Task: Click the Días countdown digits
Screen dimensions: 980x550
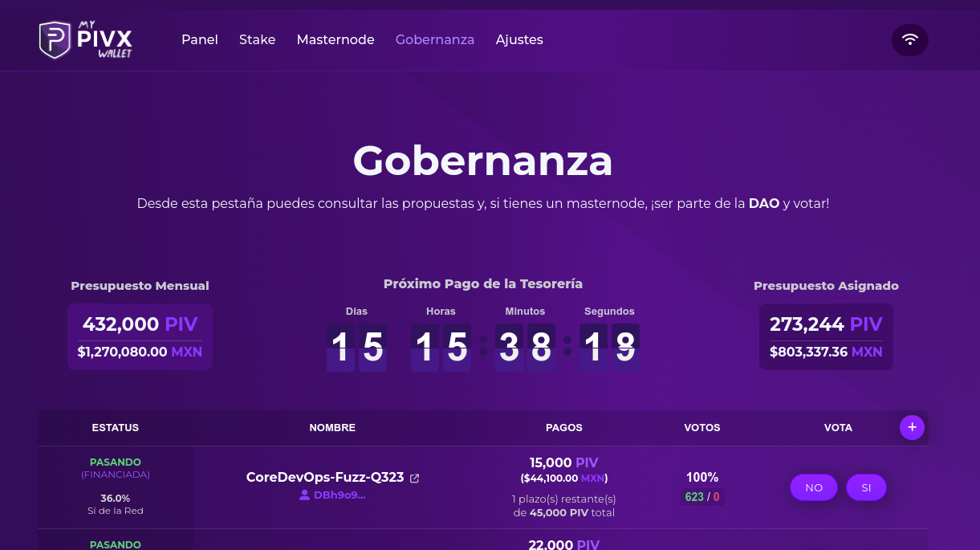Action: [x=356, y=348]
